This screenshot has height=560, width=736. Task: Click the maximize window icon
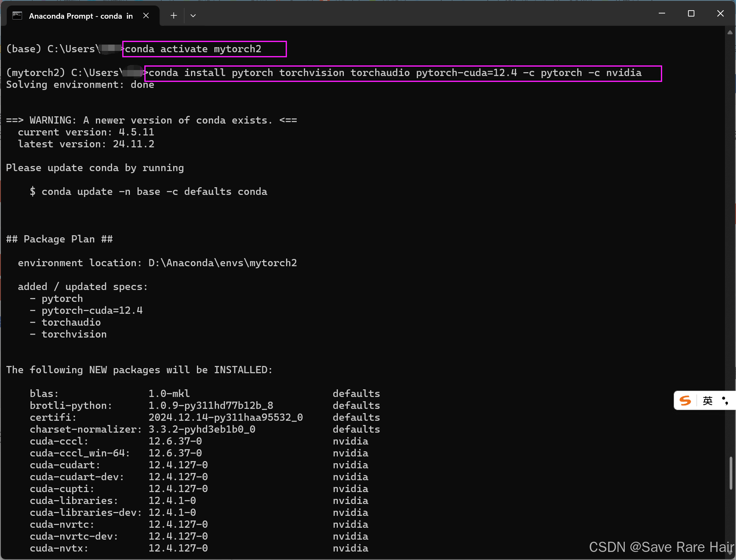tap(691, 13)
